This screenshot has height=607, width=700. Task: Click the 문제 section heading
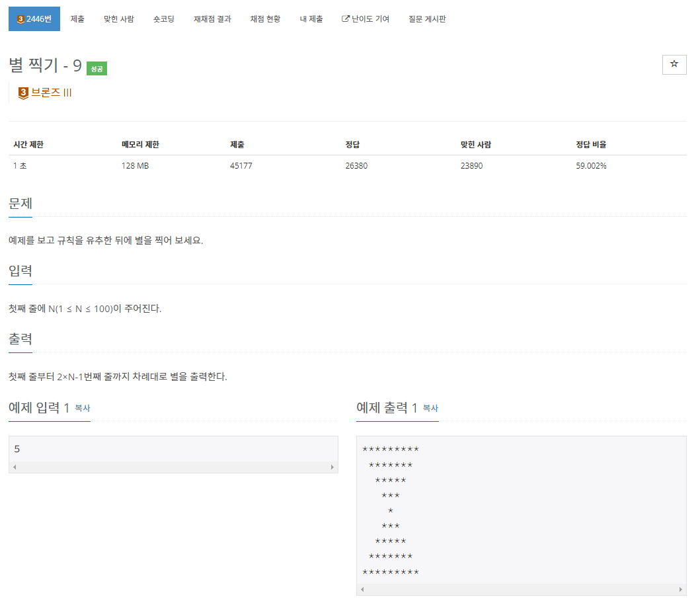pos(20,204)
